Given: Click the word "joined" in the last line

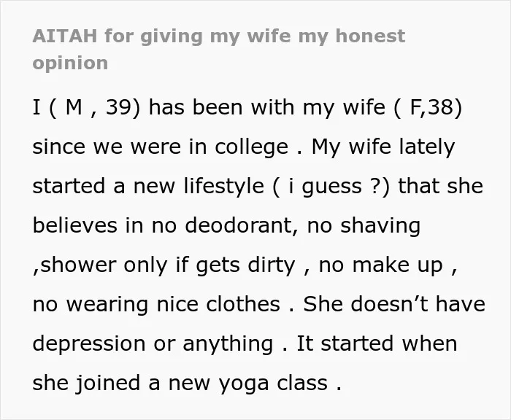Looking at the screenshot, I should 108,384.
